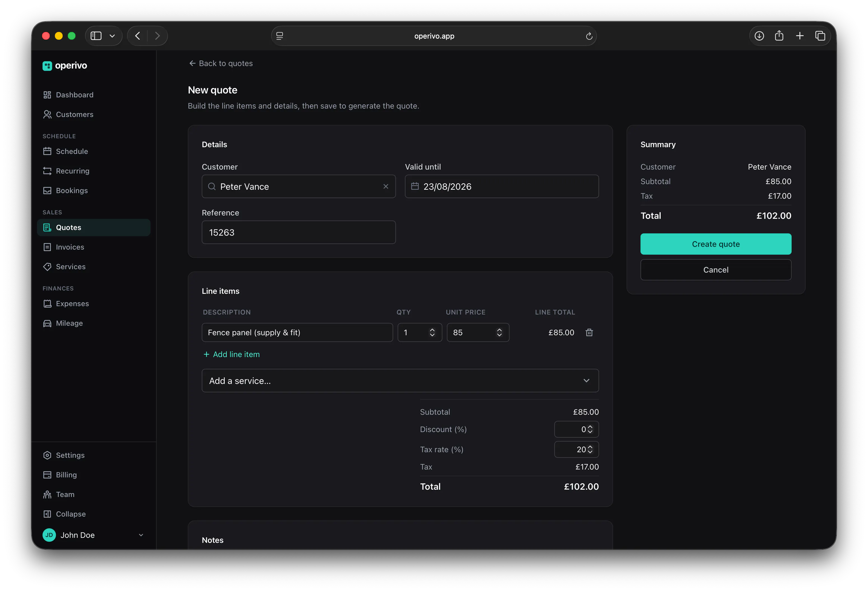Click the Mileage car icon
Screen dimensions: 868x591
(x=47, y=323)
